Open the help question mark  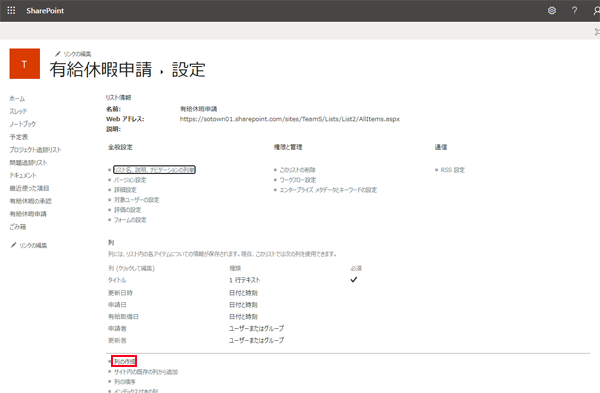574,10
